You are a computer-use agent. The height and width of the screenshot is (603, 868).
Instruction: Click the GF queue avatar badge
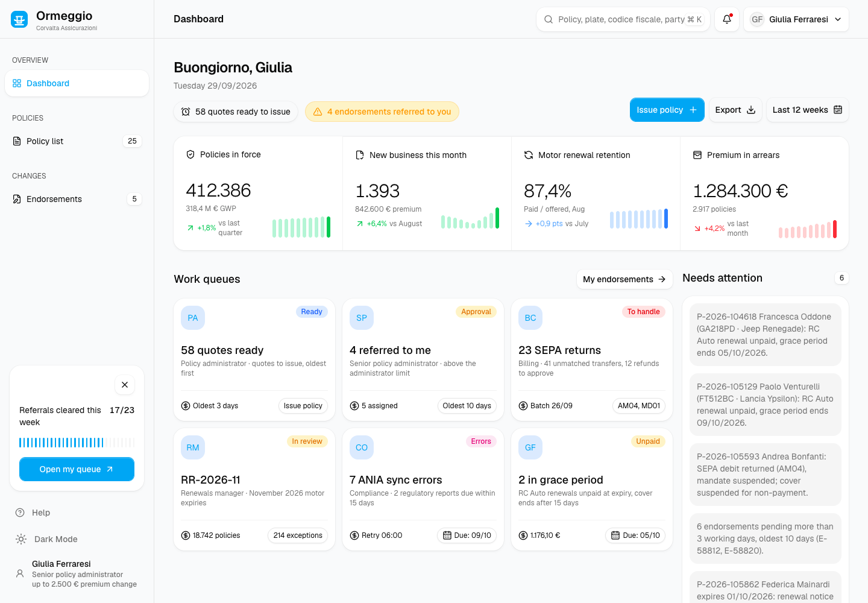[x=530, y=447]
